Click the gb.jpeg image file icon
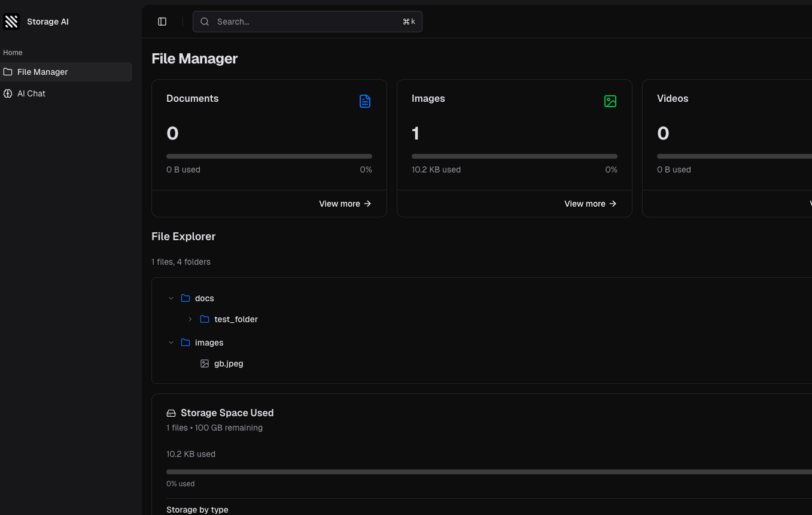Viewport: 812px width, 515px height. point(205,363)
